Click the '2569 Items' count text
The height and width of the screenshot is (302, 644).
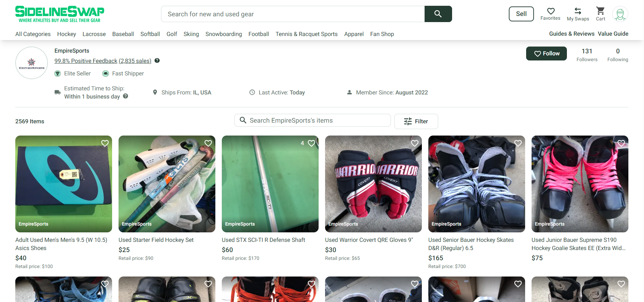pos(30,121)
